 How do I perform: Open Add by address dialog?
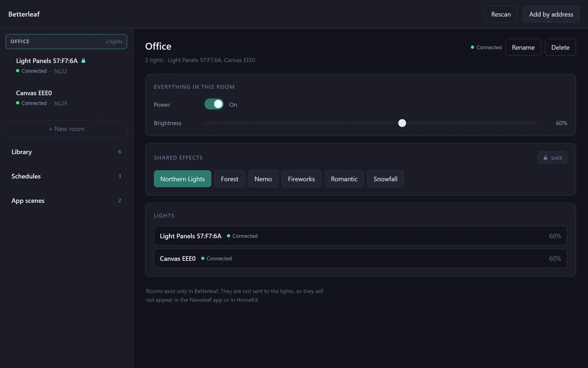coord(551,14)
